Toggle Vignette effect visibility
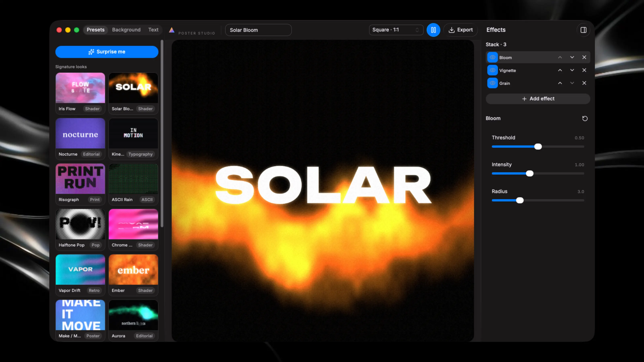 (492, 70)
